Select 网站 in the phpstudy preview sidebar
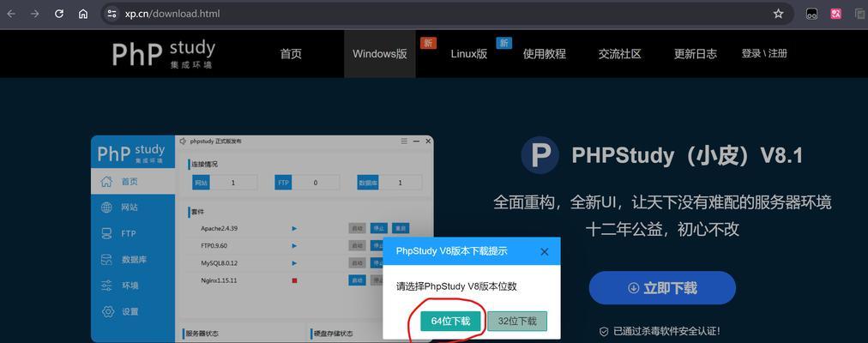 [133, 208]
